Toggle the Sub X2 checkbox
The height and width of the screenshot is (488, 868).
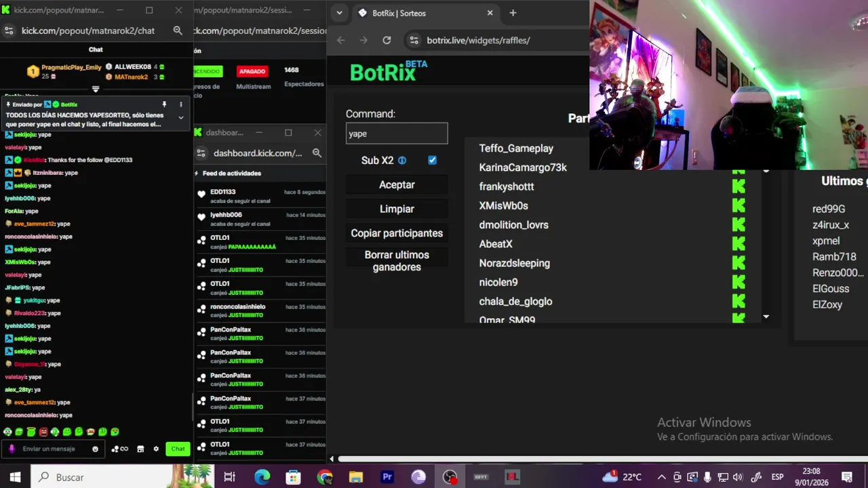tap(432, 161)
